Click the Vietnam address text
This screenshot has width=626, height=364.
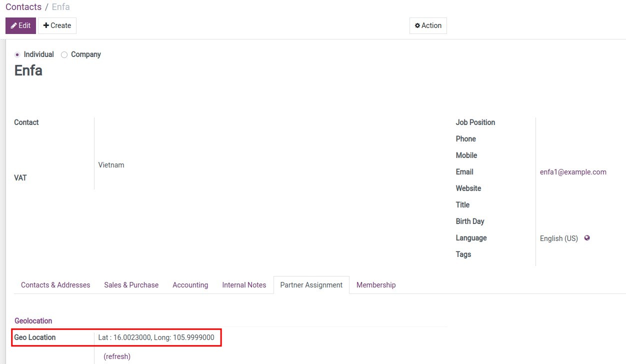click(111, 165)
